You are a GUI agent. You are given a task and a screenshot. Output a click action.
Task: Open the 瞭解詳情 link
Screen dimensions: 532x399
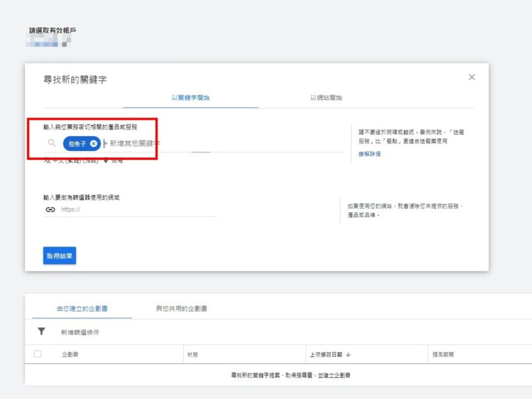369,154
